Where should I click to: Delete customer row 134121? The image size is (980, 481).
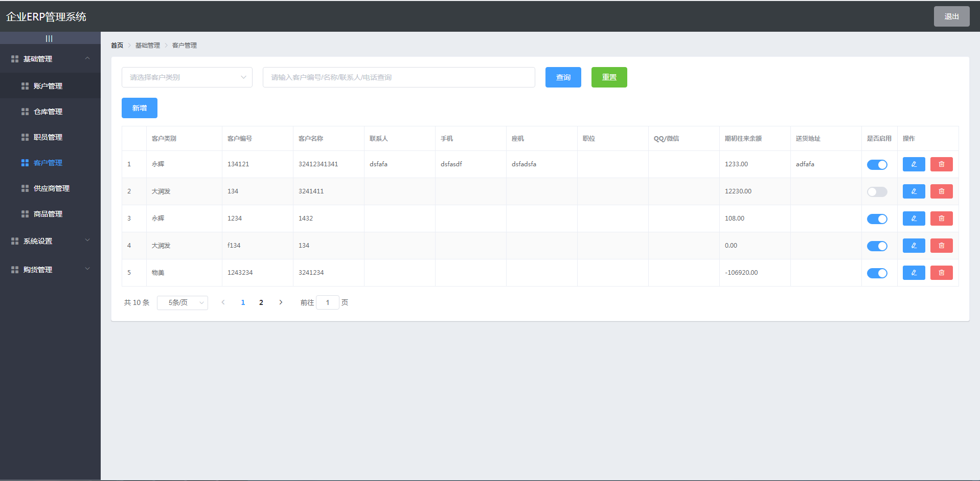(x=941, y=164)
